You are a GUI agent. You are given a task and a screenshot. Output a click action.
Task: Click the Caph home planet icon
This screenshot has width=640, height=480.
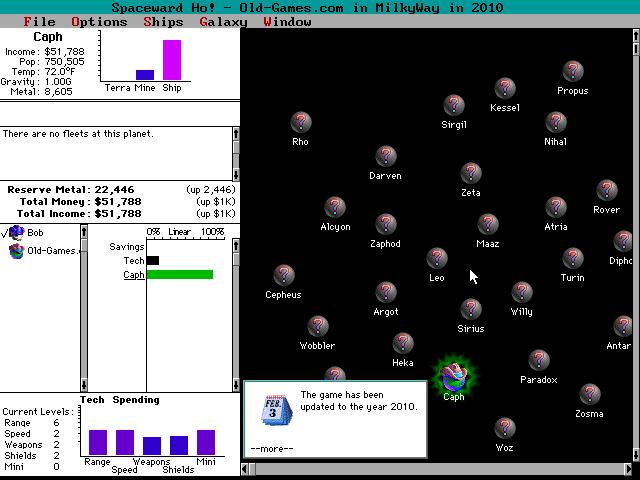click(x=454, y=376)
